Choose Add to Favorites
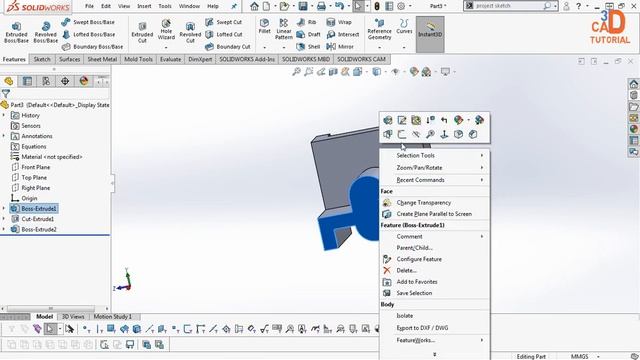 [x=434, y=282]
